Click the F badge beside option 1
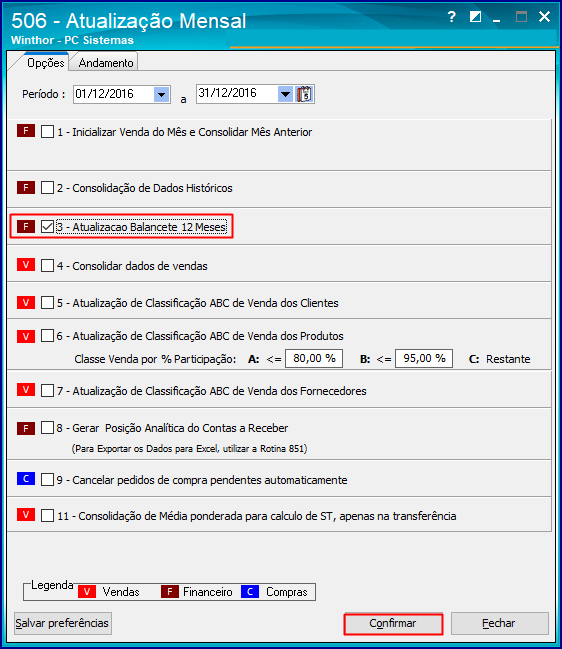562x649 pixels. 26,131
